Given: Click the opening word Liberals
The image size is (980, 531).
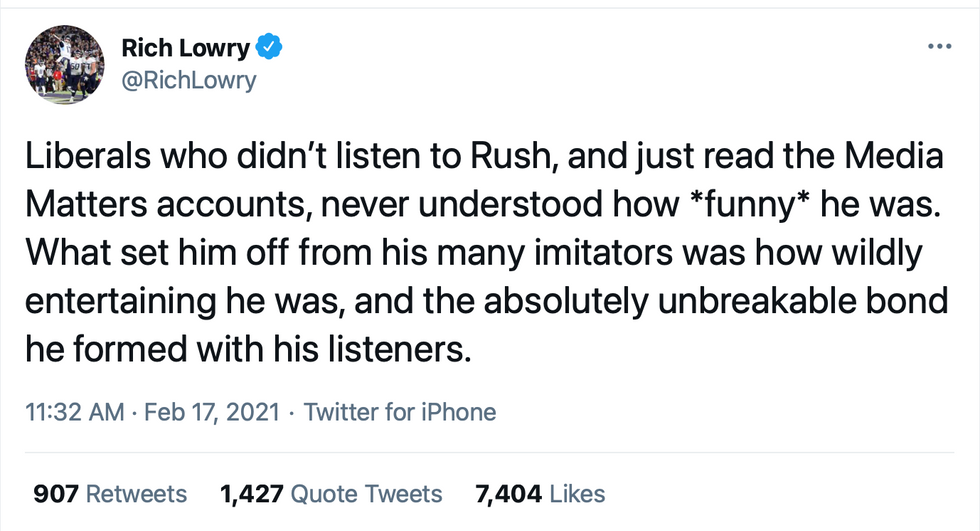Looking at the screenshot, I should pos(88,156).
